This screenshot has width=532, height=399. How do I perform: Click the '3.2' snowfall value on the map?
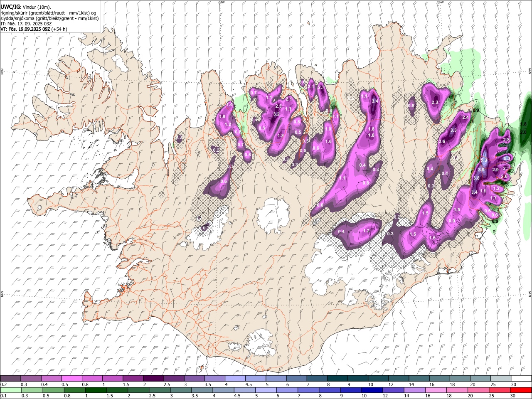(x=276, y=114)
